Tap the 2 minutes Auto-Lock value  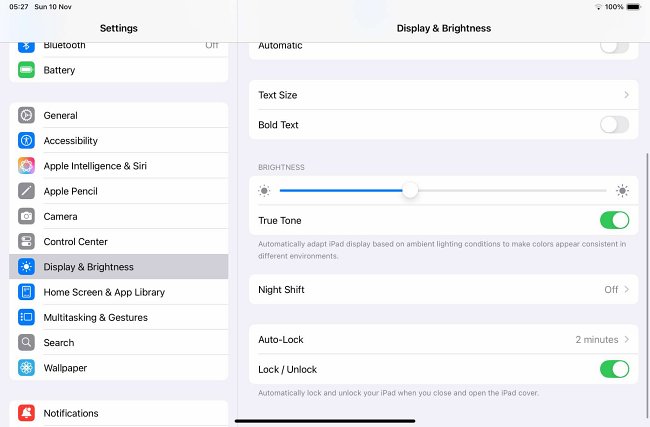click(x=597, y=340)
